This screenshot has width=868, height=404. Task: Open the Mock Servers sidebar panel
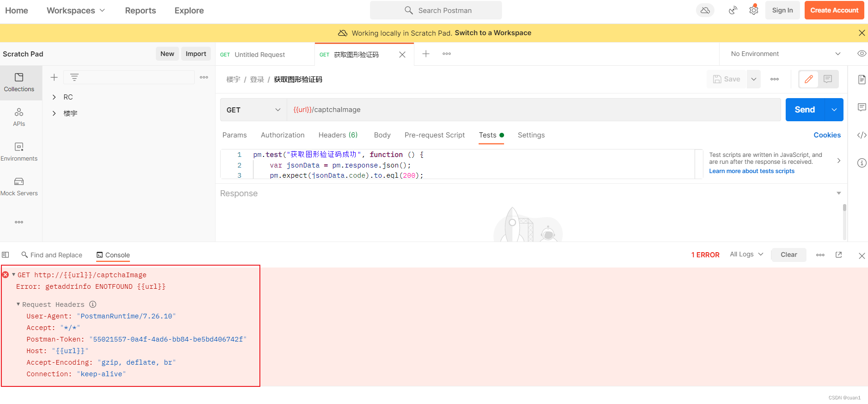(x=19, y=186)
